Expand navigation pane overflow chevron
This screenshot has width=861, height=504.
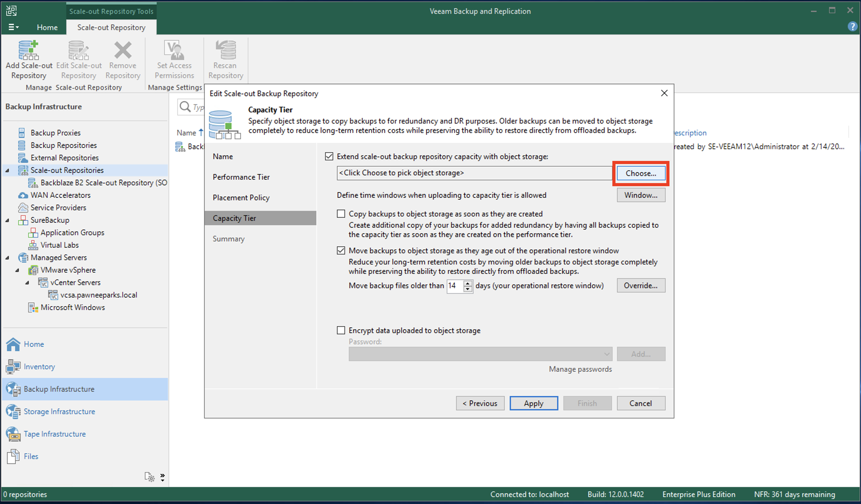tap(163, 477)
